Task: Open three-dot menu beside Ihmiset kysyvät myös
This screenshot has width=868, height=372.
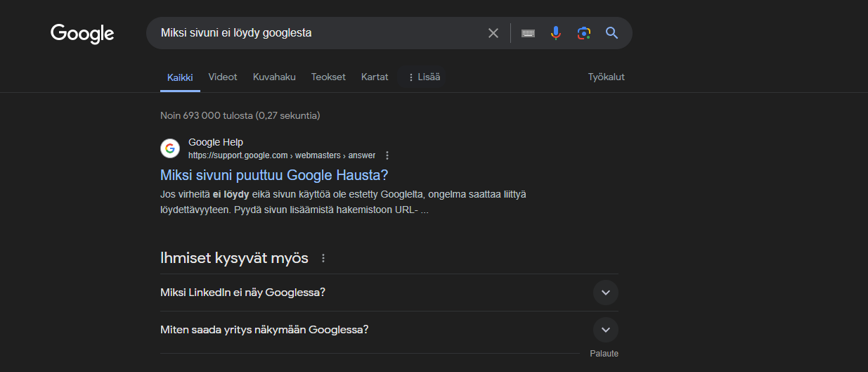Action: point(323,258)
